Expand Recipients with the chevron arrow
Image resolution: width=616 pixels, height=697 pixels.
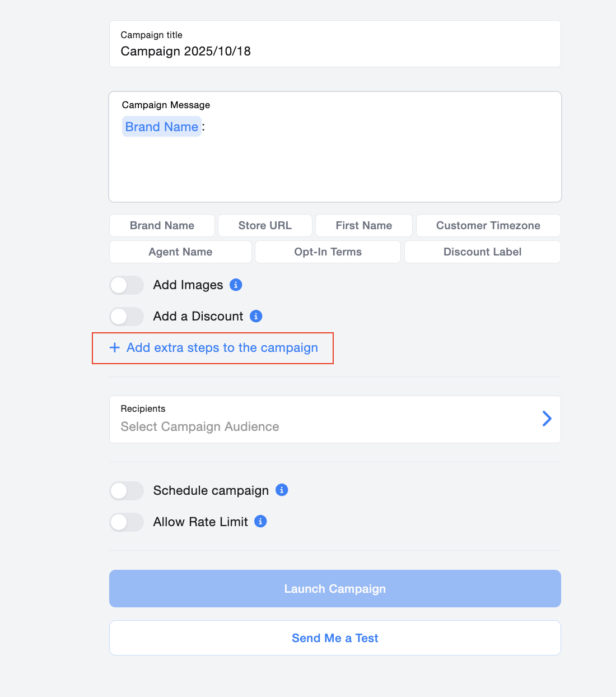(x=547, y=419)
